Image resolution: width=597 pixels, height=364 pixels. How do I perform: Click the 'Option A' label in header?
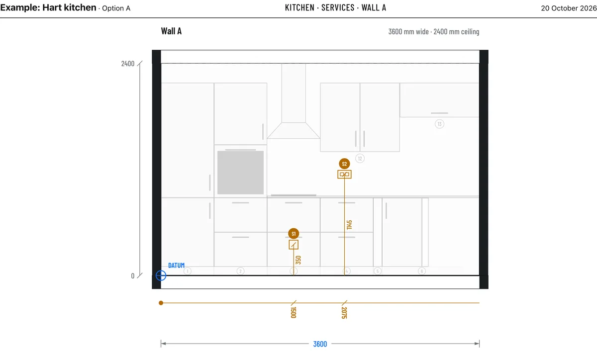[x=116, y=8]
